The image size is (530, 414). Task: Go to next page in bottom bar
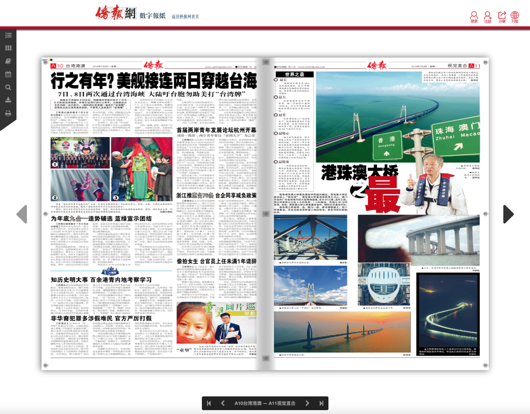(x=307, y=403)
